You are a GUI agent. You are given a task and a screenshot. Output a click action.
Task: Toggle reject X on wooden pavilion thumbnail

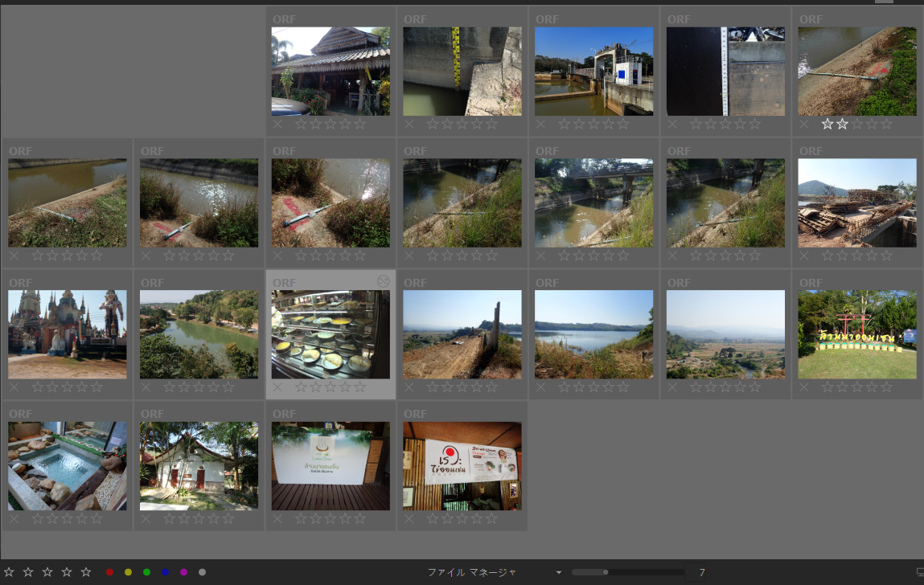point(277,125)
